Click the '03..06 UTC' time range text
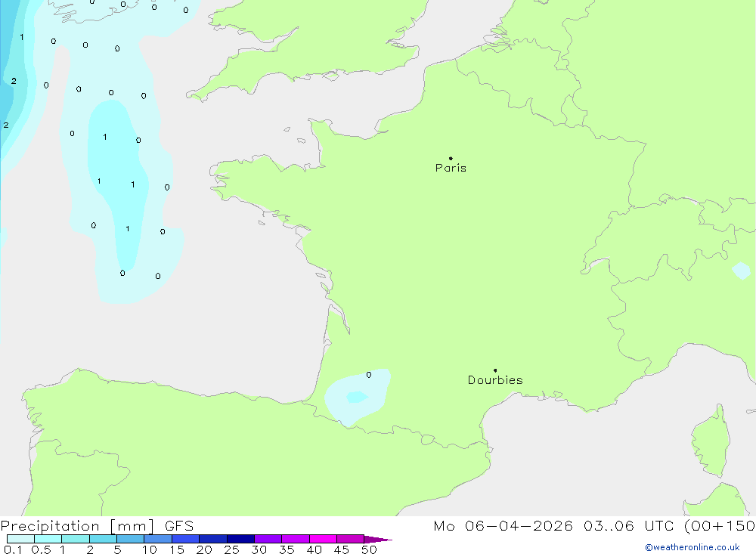 click(628, 526)
